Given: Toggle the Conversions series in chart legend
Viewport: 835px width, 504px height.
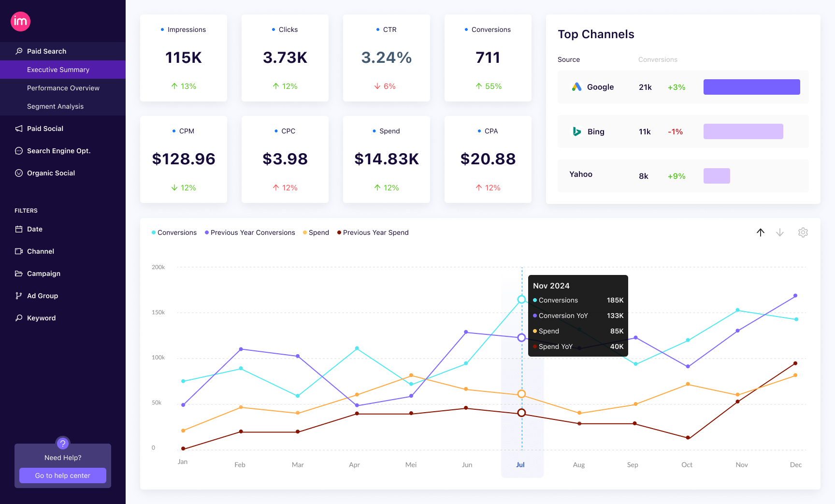Looking at the screenshot, I should tap(174, 232).
